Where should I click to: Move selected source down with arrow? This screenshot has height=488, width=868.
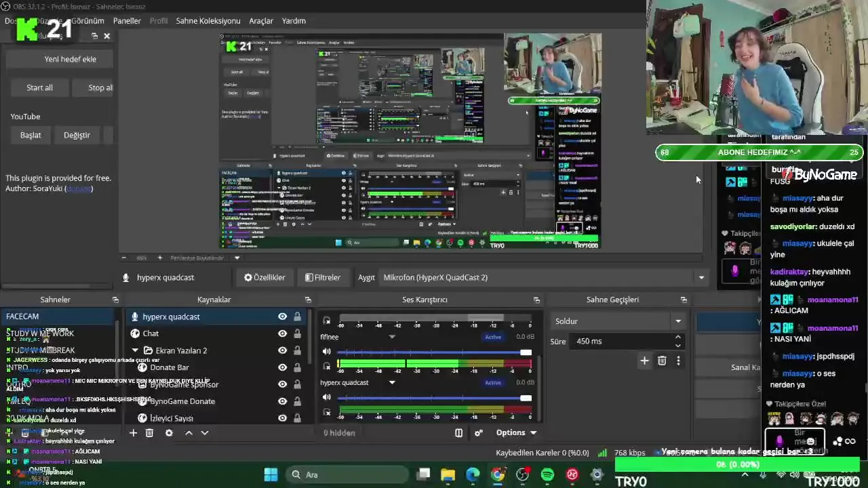(205, 432)
